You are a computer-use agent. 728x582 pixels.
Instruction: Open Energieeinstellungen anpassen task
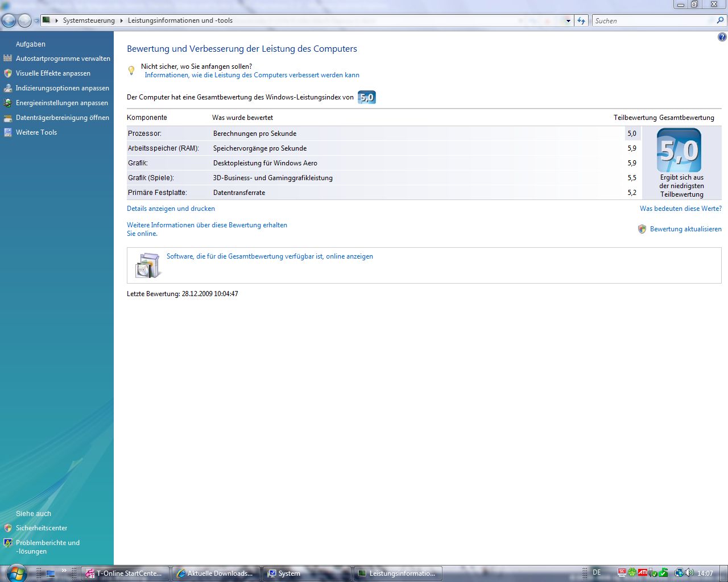(62, 103)
